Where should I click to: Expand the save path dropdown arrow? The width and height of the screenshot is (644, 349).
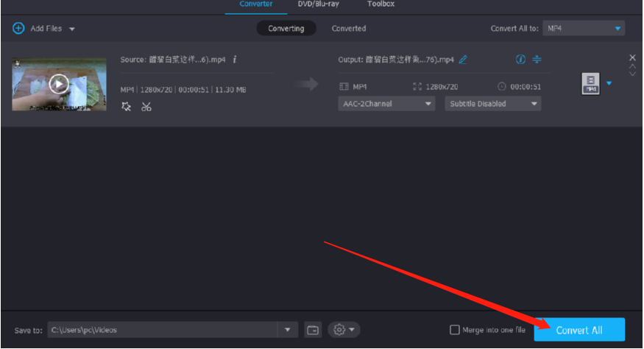click(x=288, y=330)
